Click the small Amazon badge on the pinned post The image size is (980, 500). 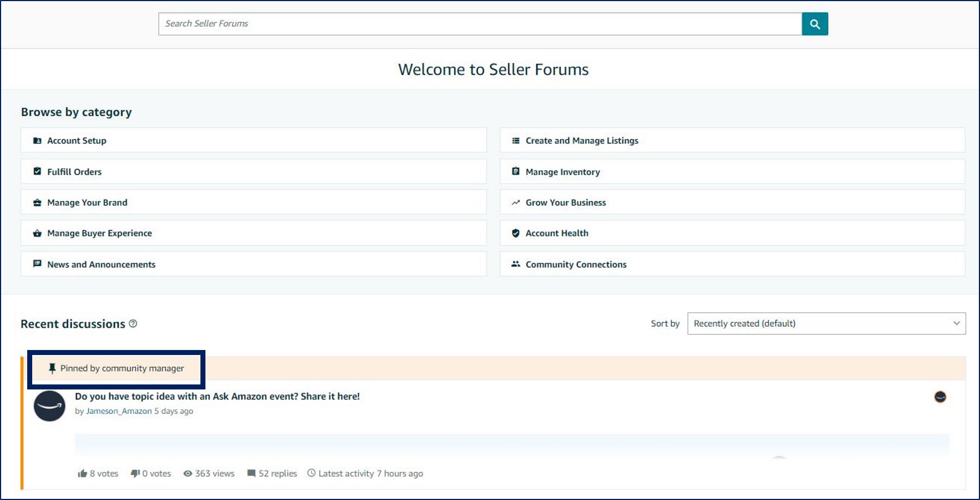pos(940,397)
